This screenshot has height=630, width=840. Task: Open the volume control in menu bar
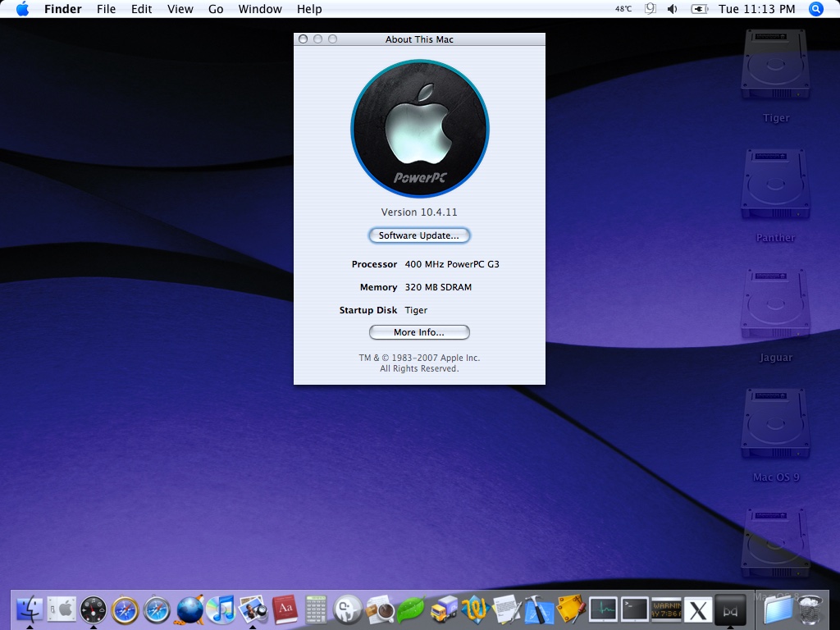point(673,9)
